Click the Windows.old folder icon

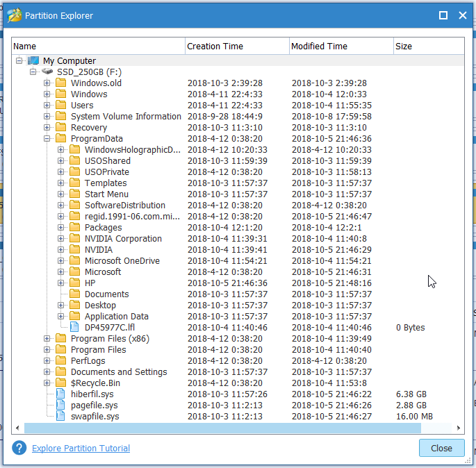61,83
